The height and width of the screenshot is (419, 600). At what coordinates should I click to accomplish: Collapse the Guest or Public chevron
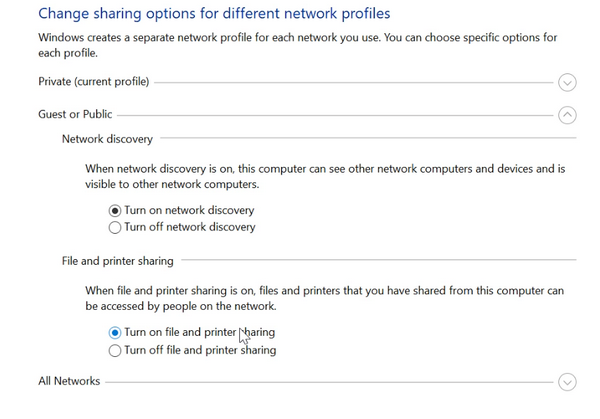568,115
